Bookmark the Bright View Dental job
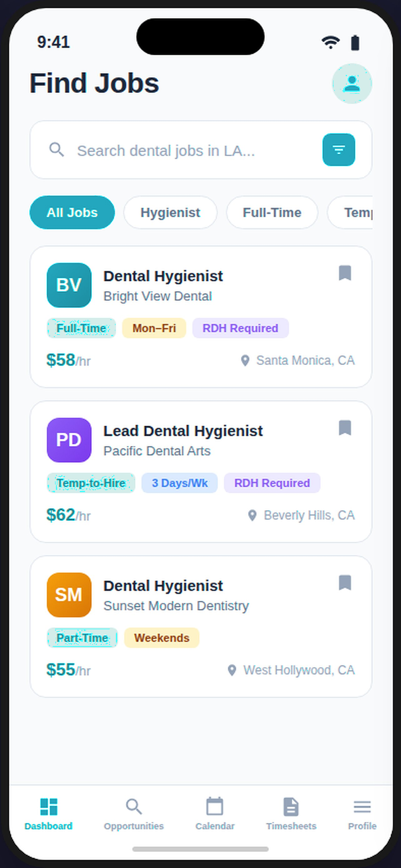 coord(345,273)
